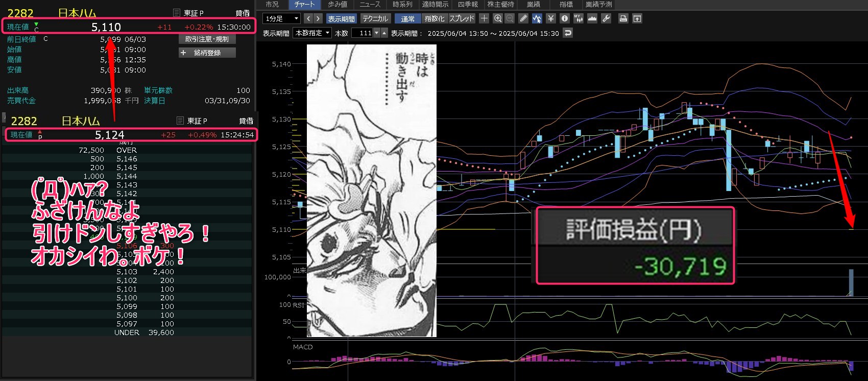This screenshot has width=868, height=381.
Task: Click the info icon in chart toolbar
Action: [x=564, y=18]
